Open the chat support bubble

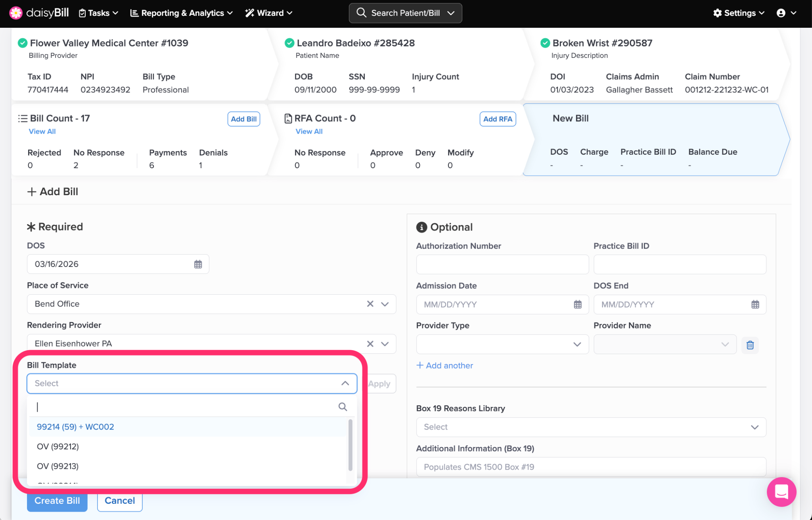pos(781,492)
